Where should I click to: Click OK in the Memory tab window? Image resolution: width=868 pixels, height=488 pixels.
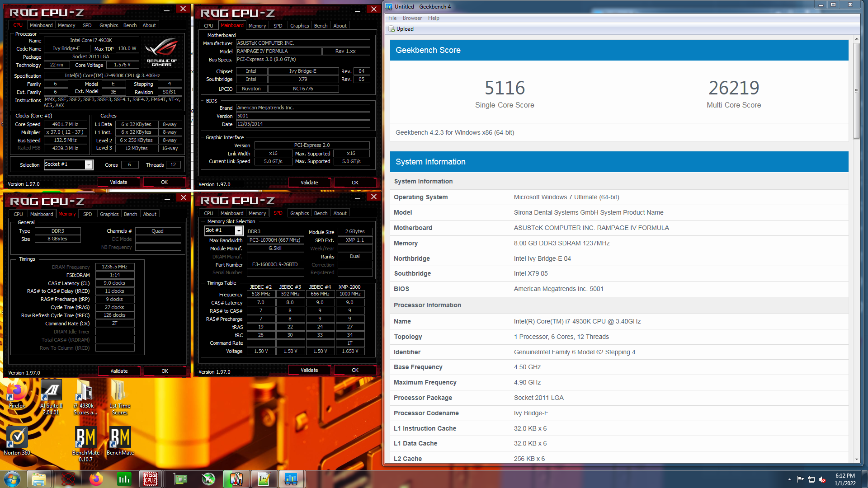click(165, 371)
